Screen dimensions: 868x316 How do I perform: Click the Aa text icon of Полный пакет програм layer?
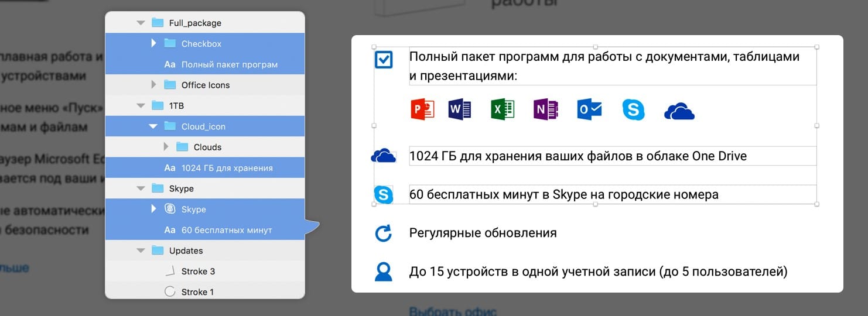(170, 64)
